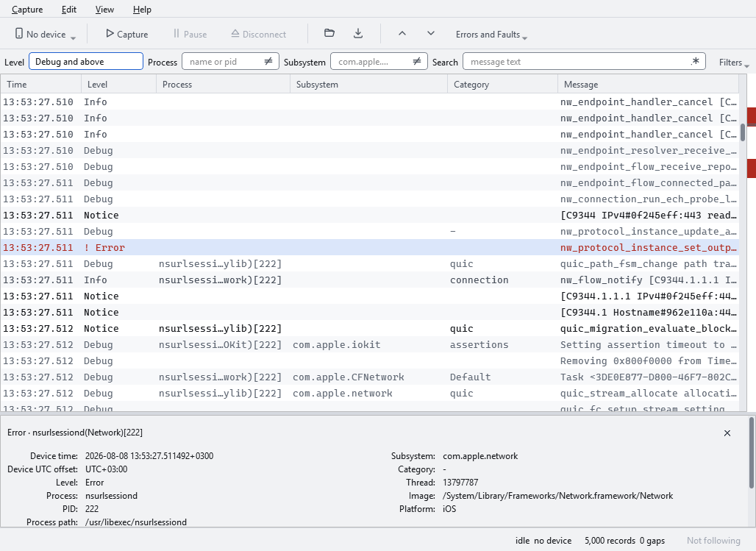Select the row quic_stream_allocate allocati

click(x=369, y=394)
